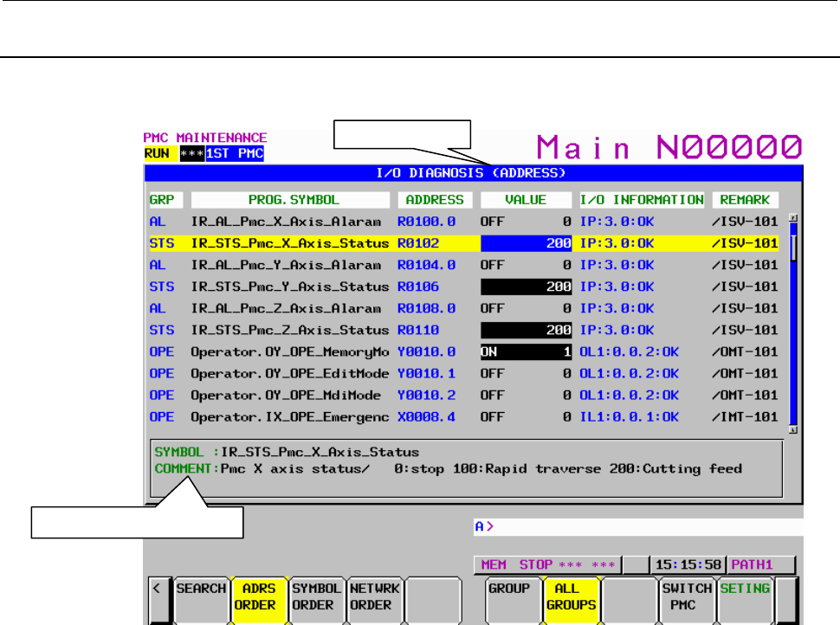The image size is (840, 625).
Task: Click the value 200 for R0110
Action: pos(526,331)
